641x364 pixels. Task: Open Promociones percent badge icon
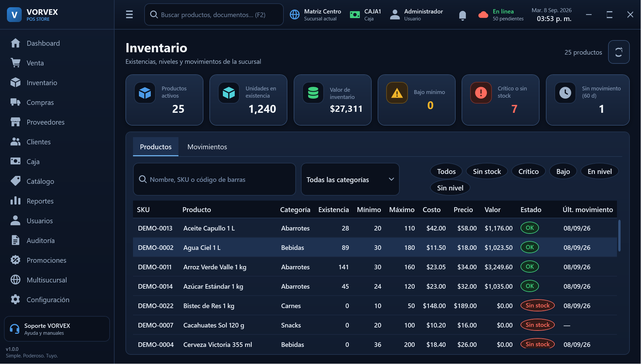coord(15,260)
